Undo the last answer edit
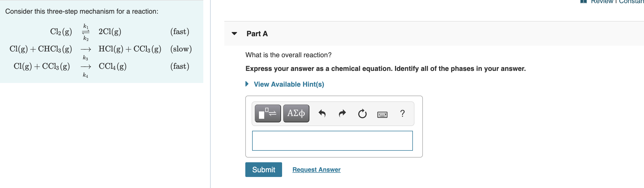 click(322, 113)
